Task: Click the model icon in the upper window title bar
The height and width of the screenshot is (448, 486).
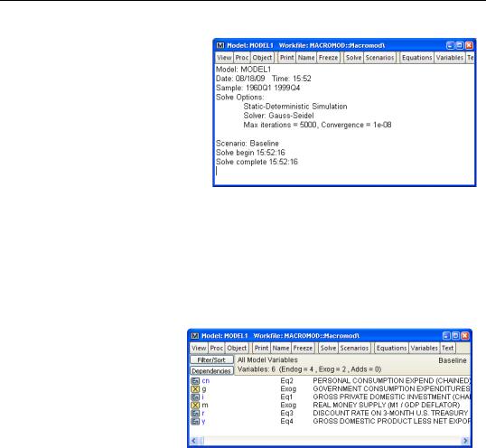Action: [x=220, y=45]
